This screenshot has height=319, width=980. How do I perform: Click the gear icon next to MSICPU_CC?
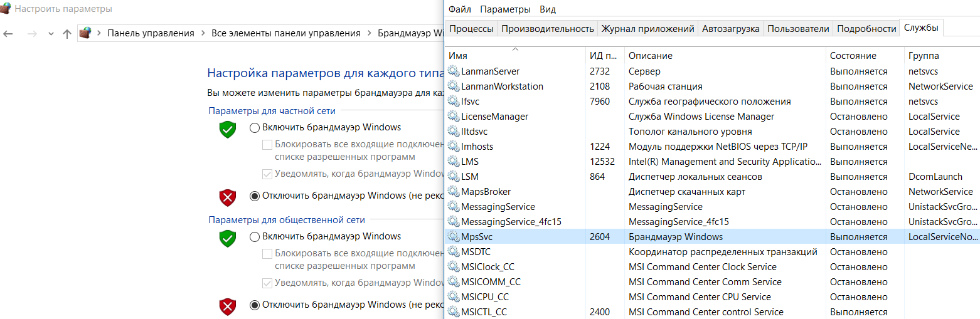click(453, 297)
